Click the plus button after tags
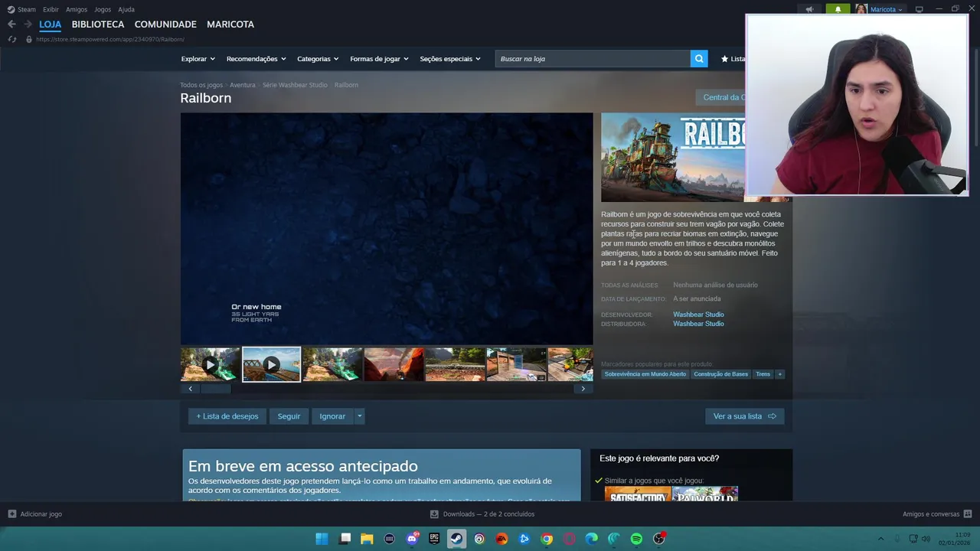 pyautogui.click(x=780, y=374)
